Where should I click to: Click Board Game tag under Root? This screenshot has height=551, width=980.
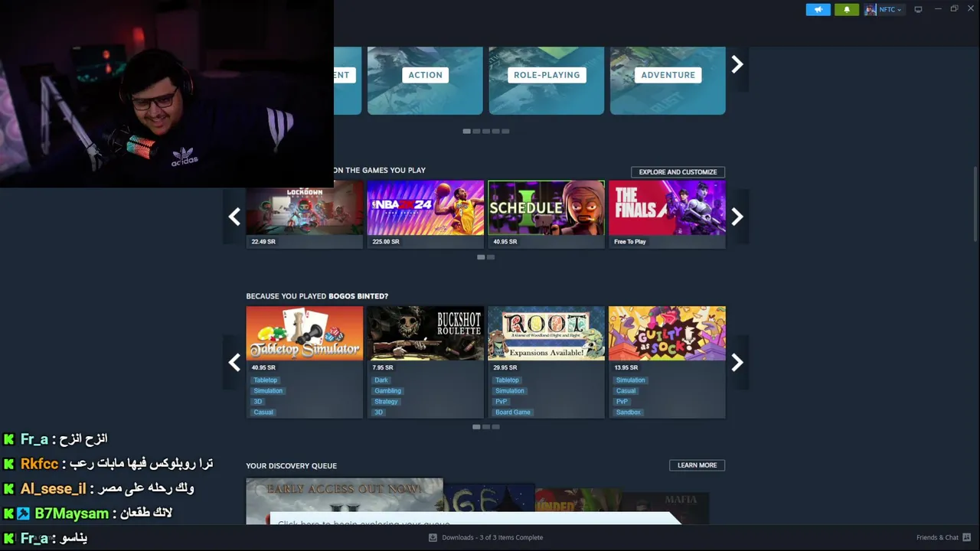tap(513, 412)
